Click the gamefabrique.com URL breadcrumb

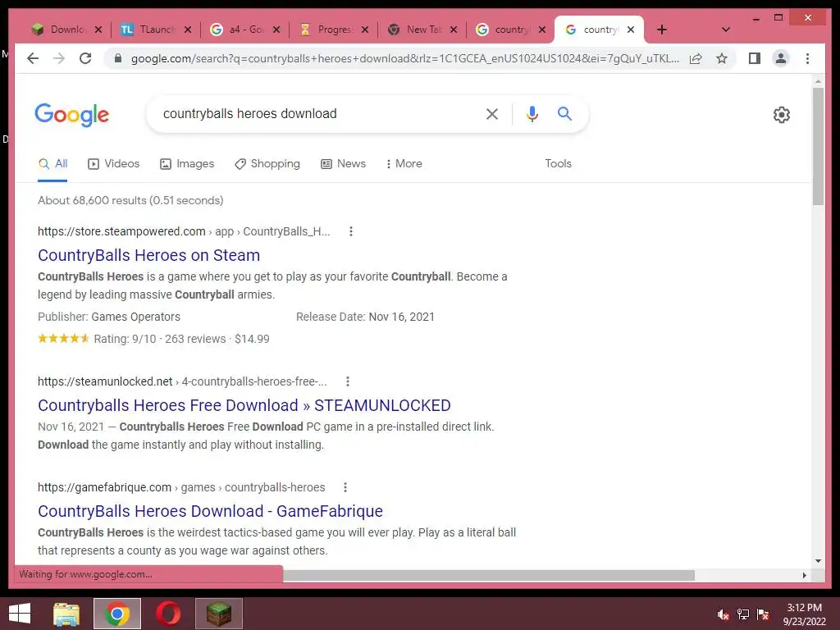pyautogui.click(x=181, y=487)
